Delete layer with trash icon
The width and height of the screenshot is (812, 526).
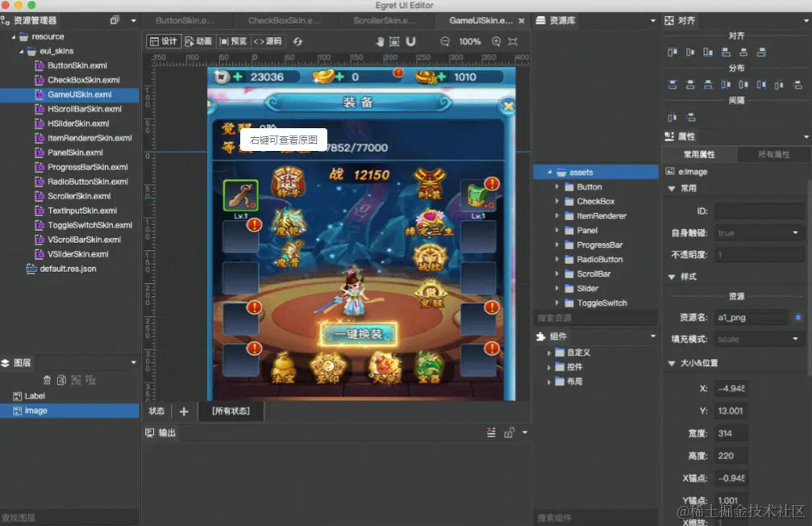tap(47, 380)
